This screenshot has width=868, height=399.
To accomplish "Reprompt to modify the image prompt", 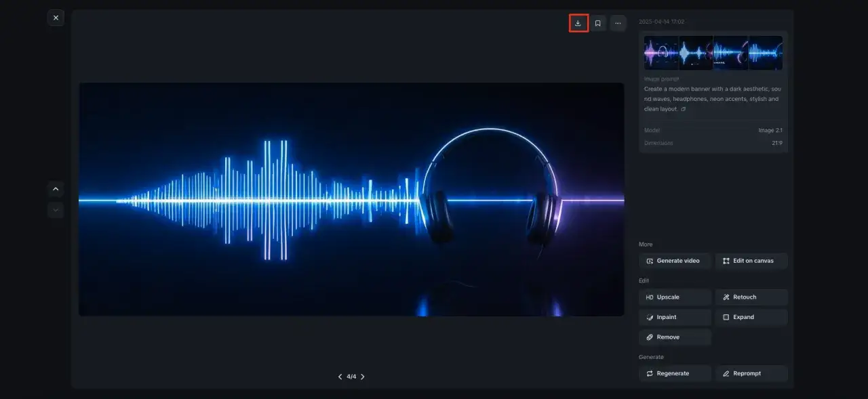I will point(751,373).
